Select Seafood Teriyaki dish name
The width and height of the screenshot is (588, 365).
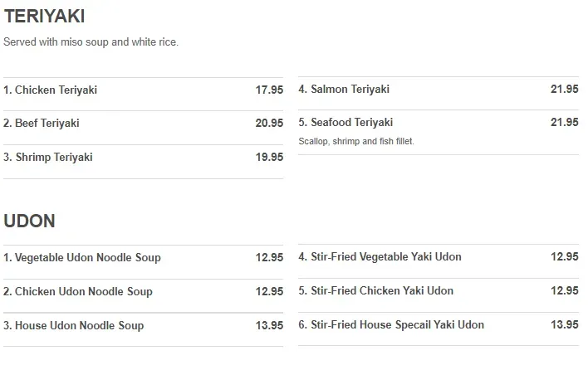345,123
